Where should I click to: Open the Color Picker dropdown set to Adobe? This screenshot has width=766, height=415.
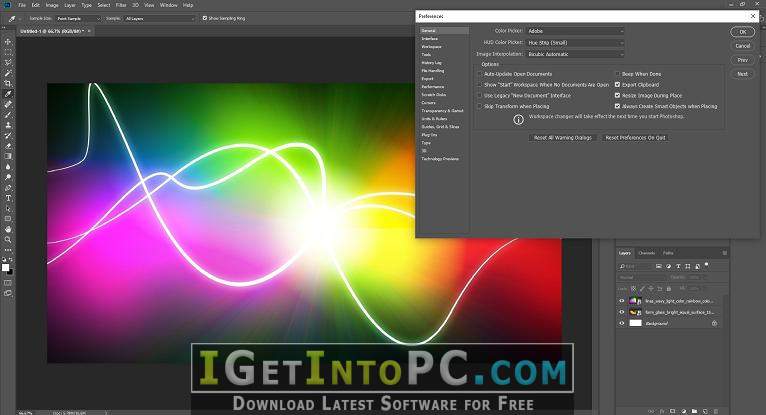(575, 31)
